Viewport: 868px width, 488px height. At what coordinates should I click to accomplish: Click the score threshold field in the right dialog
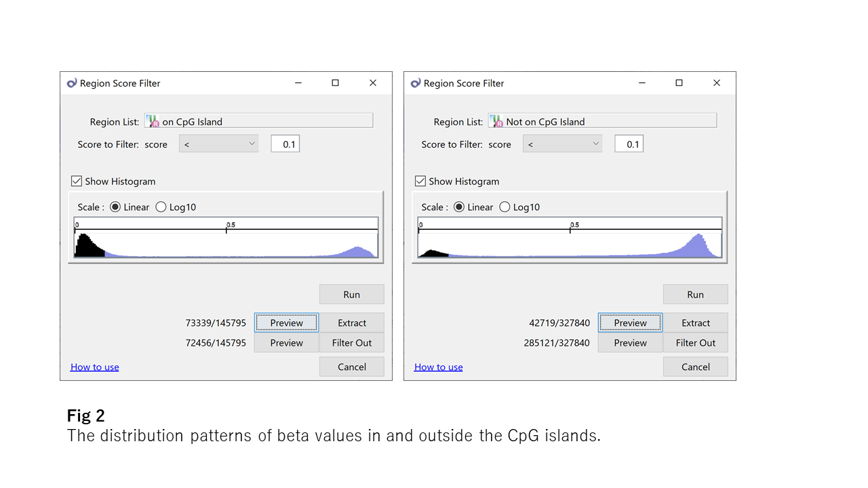coord(629,144)
